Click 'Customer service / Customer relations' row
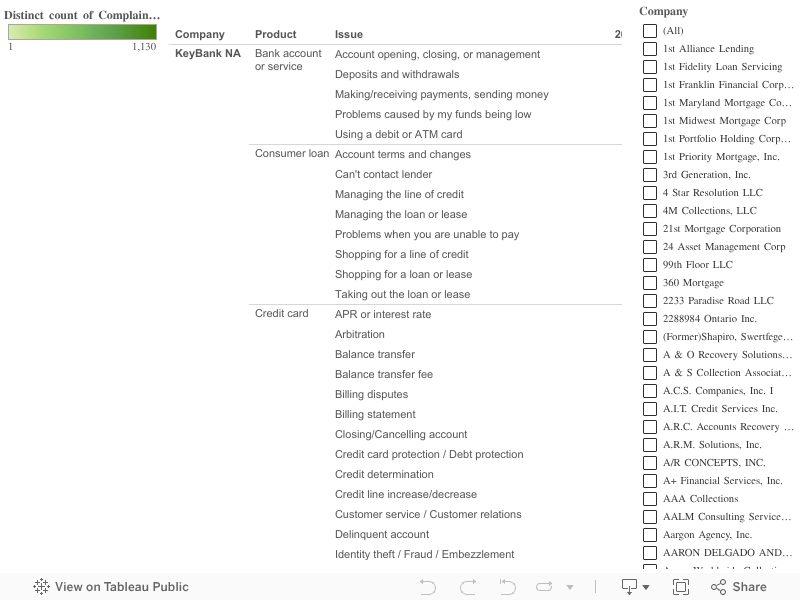800x600 pixels. [x=428, y=514]
